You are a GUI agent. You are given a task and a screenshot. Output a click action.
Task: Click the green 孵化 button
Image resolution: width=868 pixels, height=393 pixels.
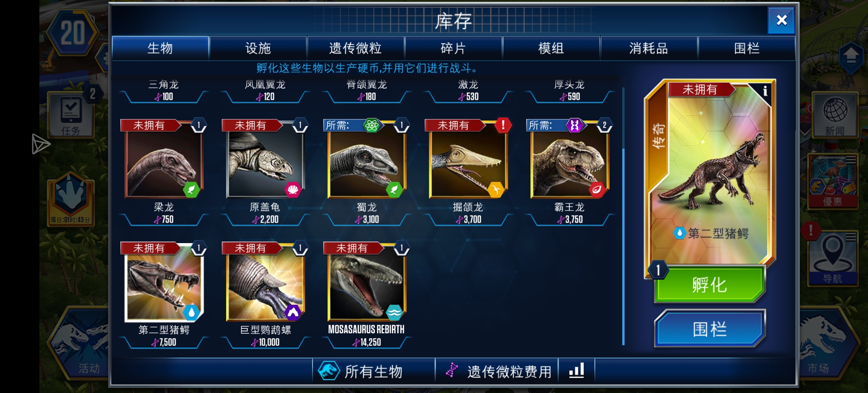pos(710,285)
